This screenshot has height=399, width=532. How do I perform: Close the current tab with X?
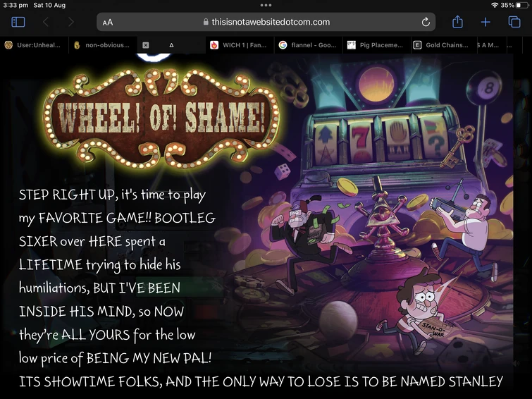(146, 45)
